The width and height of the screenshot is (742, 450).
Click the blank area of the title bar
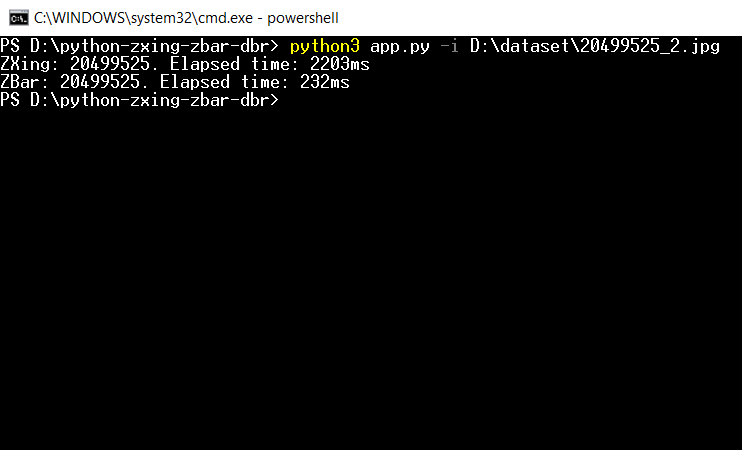pyautogui.click(x=539, y=18)
